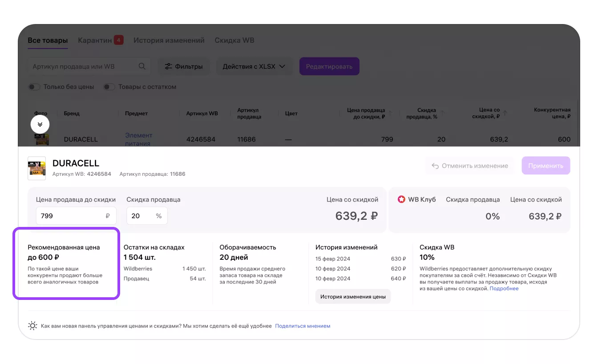The width and height of the screenshot is (598, 364).
Task: Click sort arrow of Цена со скидкой column
Action: (505, 113)
